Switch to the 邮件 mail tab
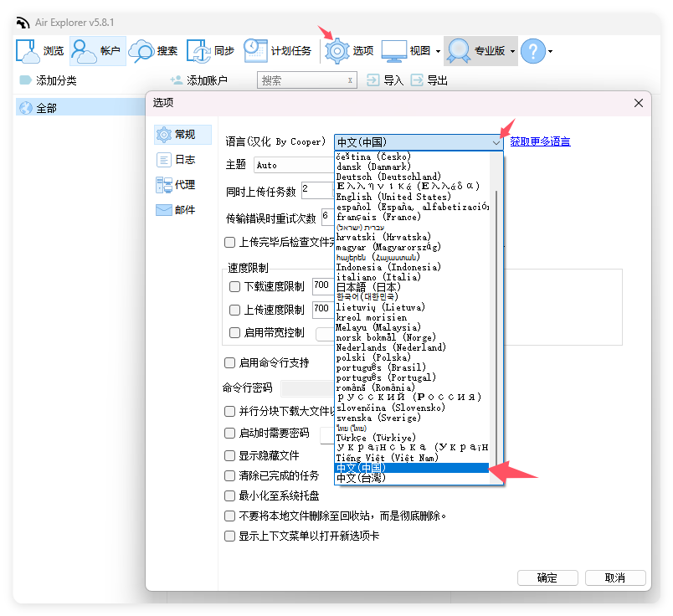The width and height of the screenshot is (673, 616). [x=182, y=209]
